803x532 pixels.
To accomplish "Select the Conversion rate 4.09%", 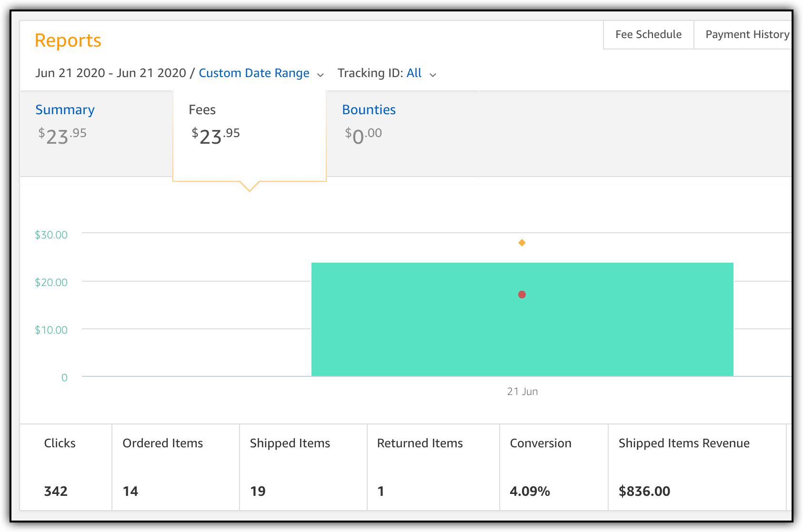I will tap(529, 491).
